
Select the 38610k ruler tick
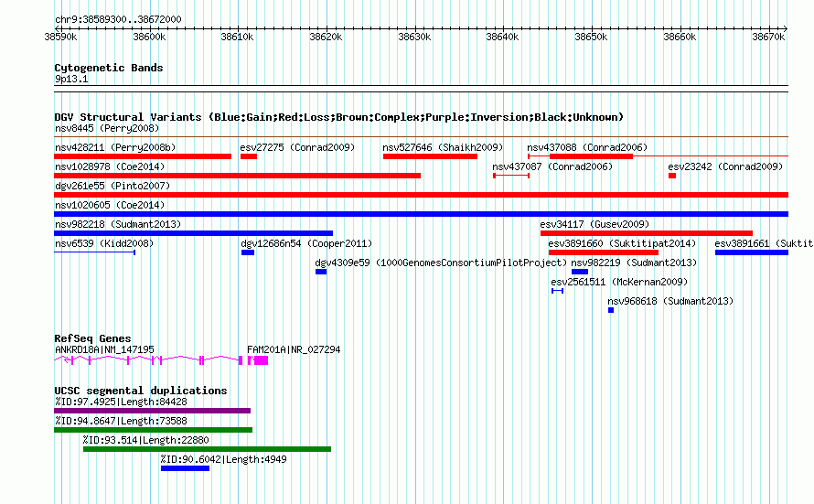[x=237, y=37]
